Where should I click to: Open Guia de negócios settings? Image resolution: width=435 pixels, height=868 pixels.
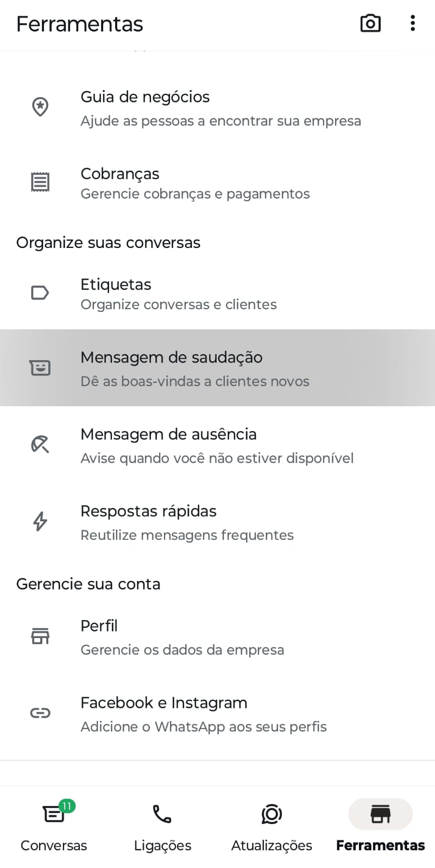click(x=220, y=108)
